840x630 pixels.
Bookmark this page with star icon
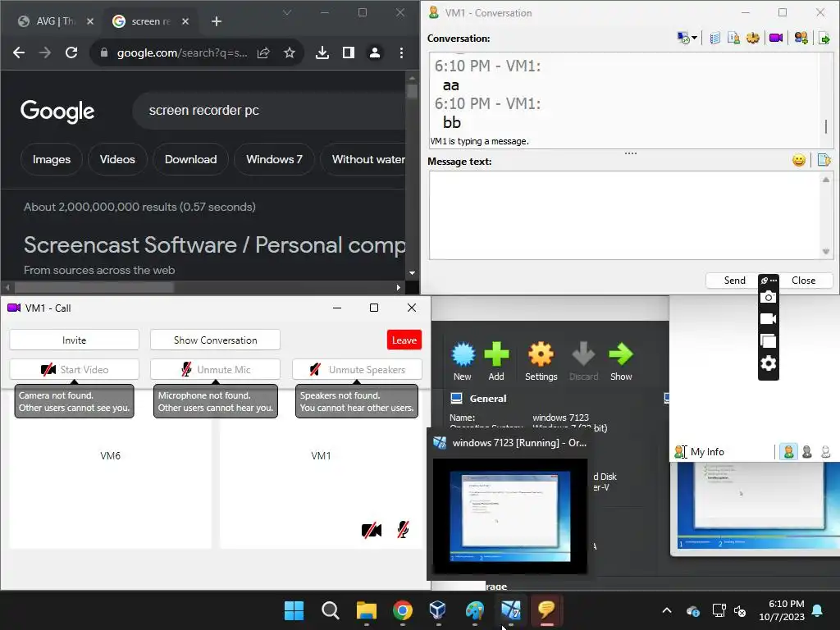290,52
